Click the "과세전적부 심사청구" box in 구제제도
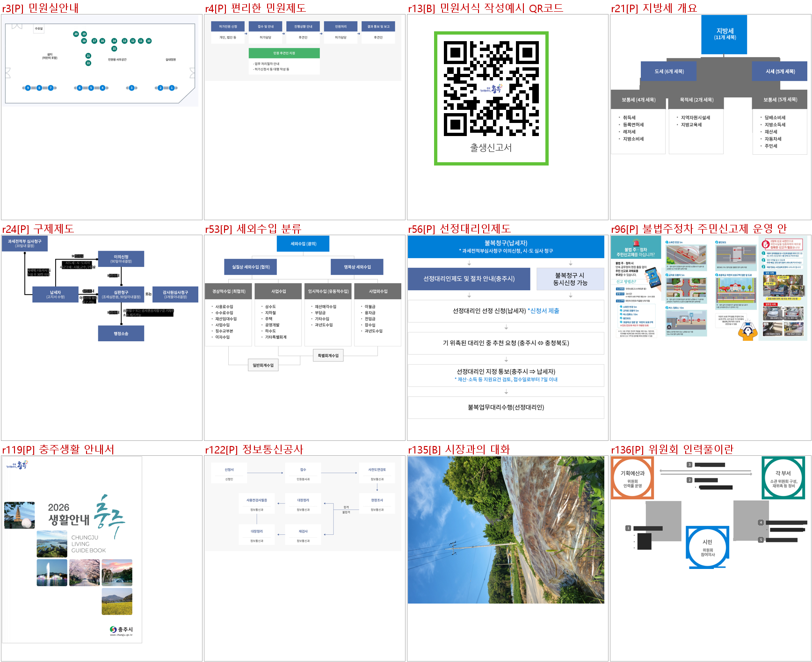 coord(24,243)
